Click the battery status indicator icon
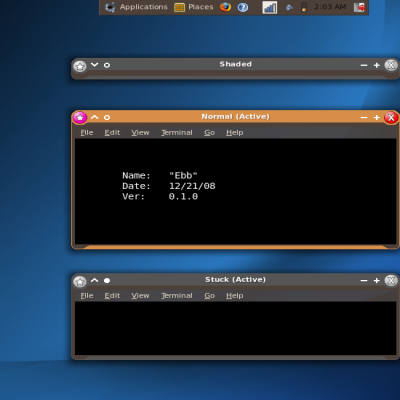 pos(304,7)
